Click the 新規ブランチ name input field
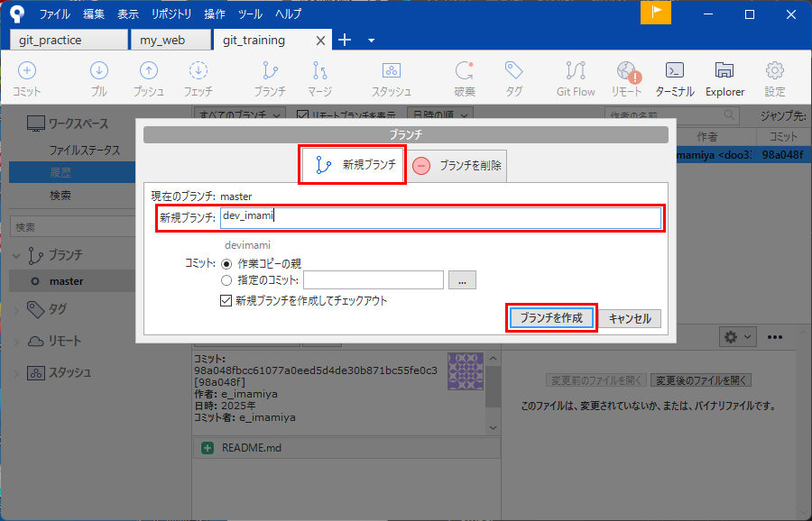 pyautogui.click(x=440, y=217)
